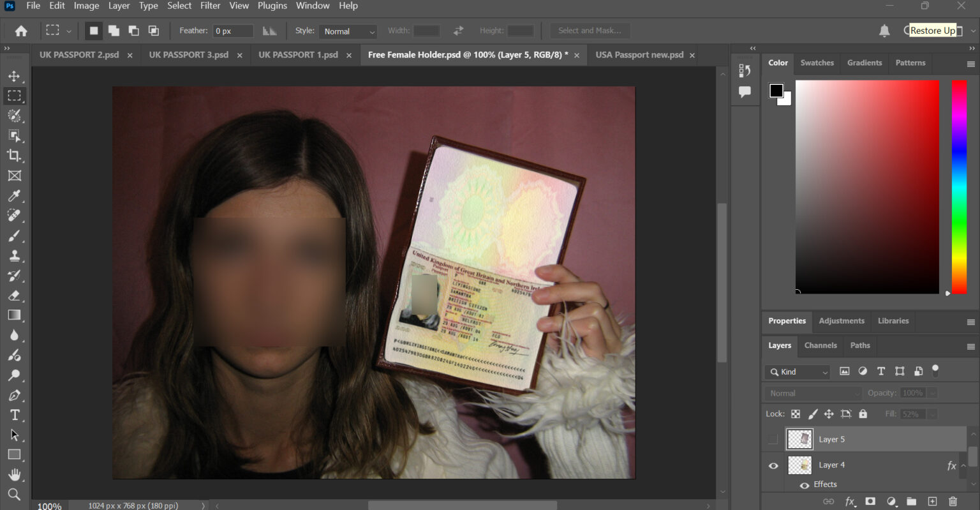Select the Horizontal Type tool
The width and height of the screenshot is (980, 510).
click(x=14, y=415)
